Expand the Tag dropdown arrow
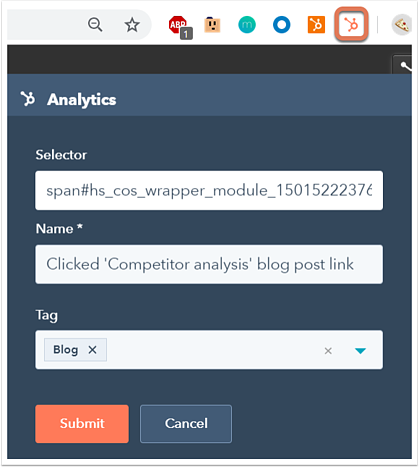Viewport: 419px width, 467px height. pos(360,351)
